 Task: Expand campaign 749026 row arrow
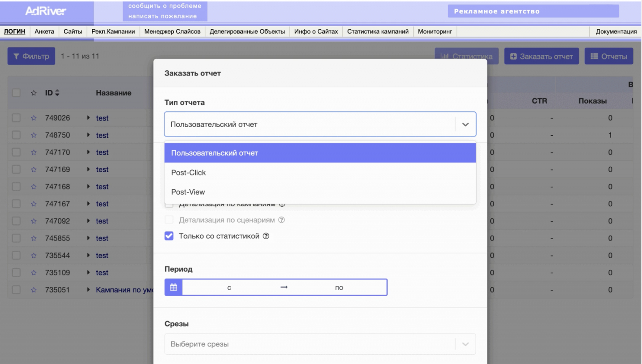(x=88, y=118)
